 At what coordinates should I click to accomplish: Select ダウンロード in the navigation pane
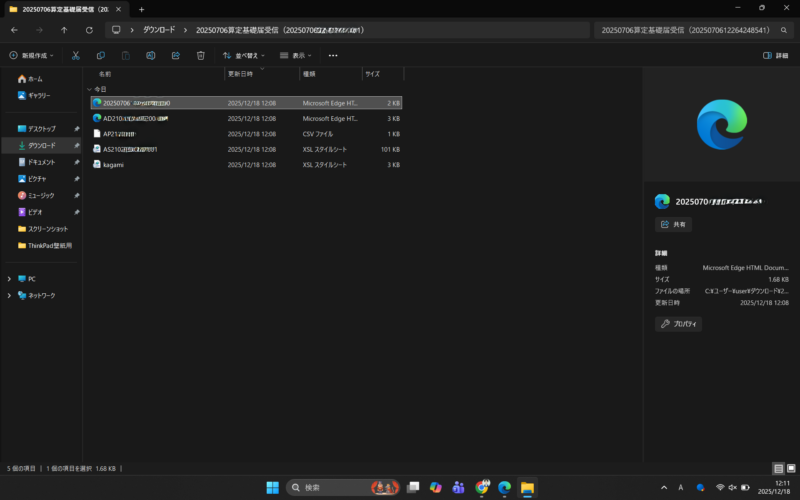(x=41, y=145)
